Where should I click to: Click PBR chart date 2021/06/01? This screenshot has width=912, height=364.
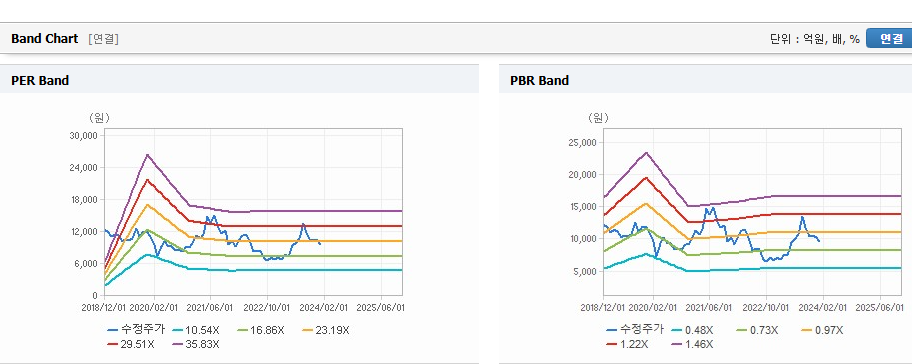(x=709, y=307)
